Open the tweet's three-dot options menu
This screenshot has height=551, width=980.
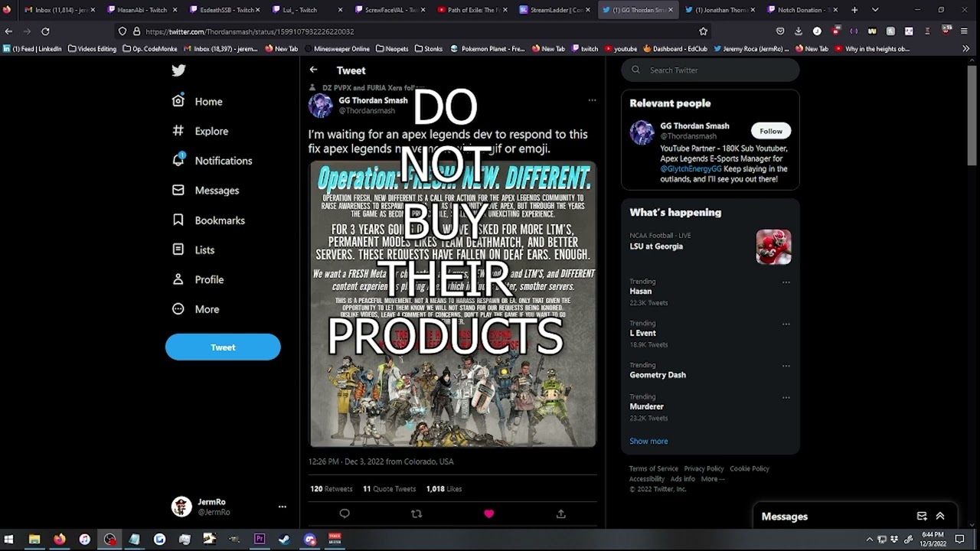click(x=592, y=100)
